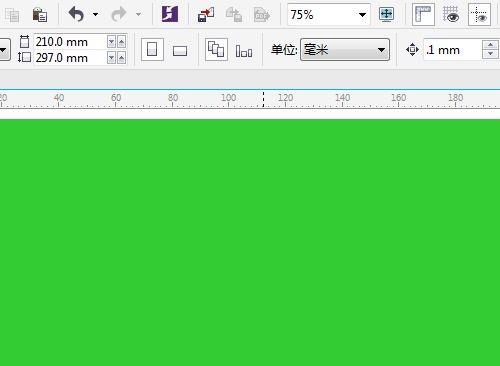Increase nudge distance with up arrow
Image resolution: width=500 pixels, height=366 pixels.
(x=490, y=45)
